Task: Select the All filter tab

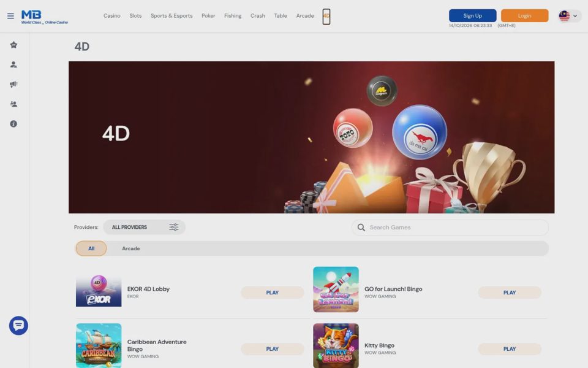Action: 91,248
